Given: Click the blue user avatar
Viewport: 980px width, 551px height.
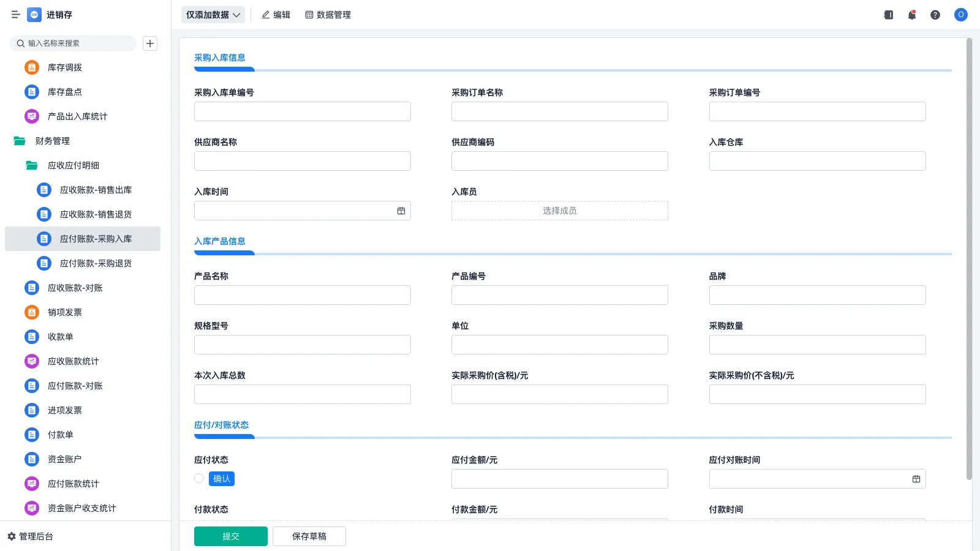Looking at the screenshot, I should (x=960, y=15).
